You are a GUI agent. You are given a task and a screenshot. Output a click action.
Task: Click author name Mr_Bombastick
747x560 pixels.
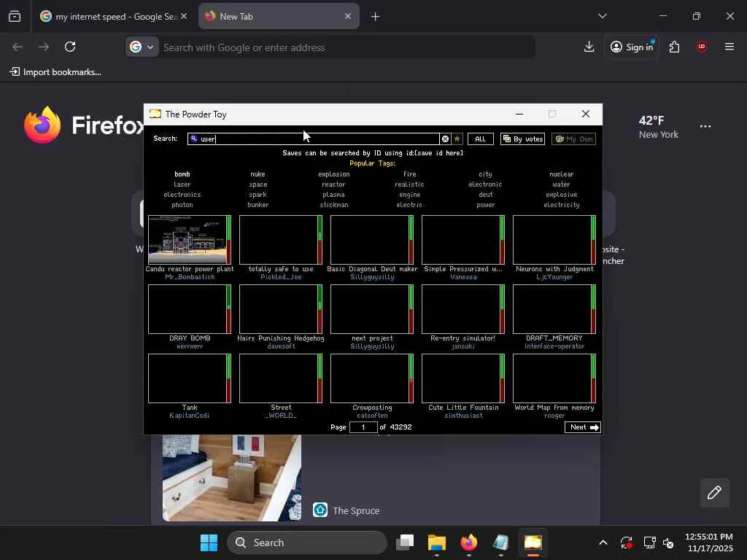point(190,277)
